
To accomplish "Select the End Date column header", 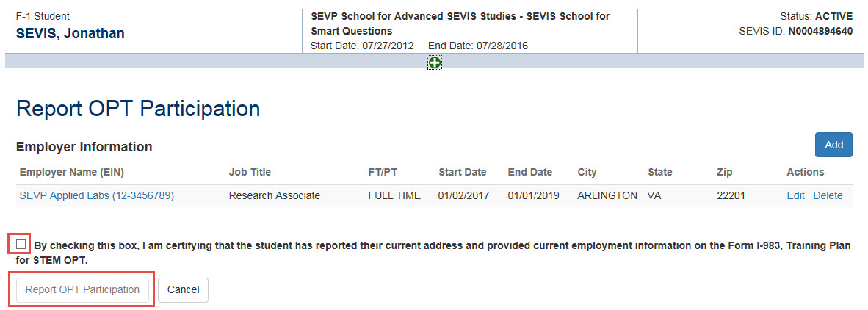I will coord(529,172).
